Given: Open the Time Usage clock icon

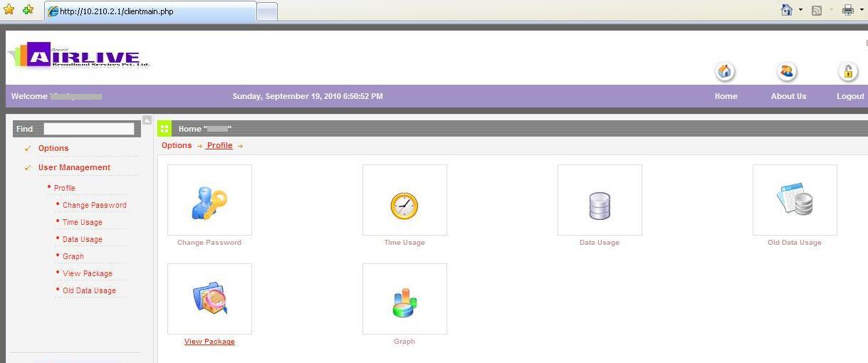Looking at the screenshot, I should pyautogui.click(x=404, y=200).
